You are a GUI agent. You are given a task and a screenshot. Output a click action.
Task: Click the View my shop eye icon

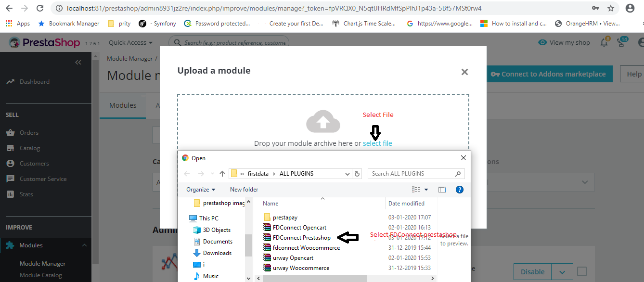pyautogui.click(x=542, y=42)
